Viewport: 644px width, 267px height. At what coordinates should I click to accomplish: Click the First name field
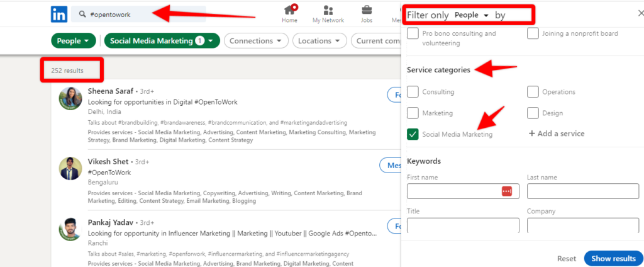click(x=463, y=191)
